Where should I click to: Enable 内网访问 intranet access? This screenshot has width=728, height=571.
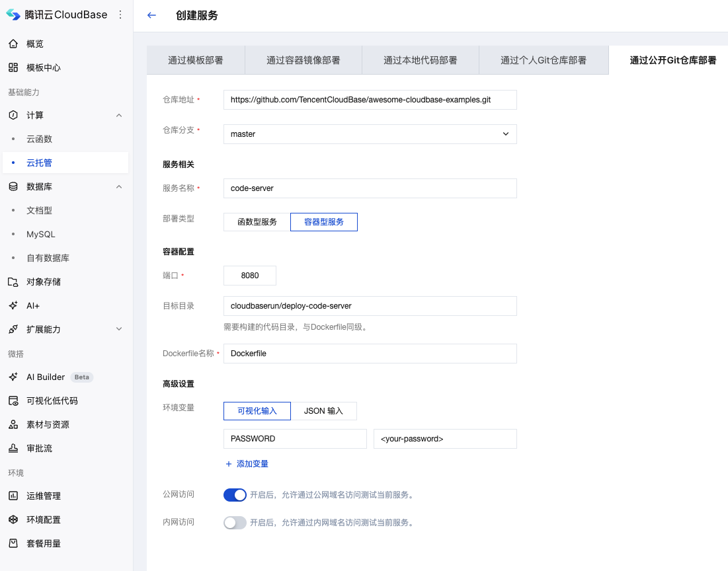point(235,523)
